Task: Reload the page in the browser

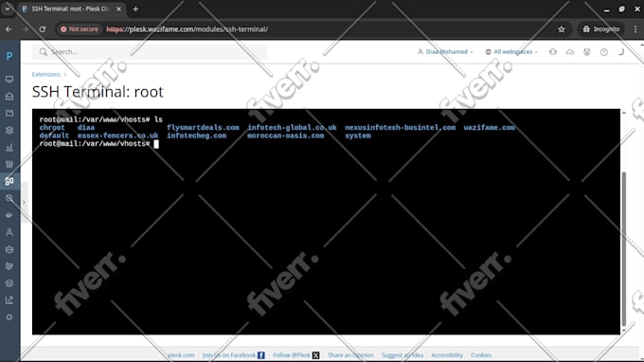Action: tap(43, 29)
